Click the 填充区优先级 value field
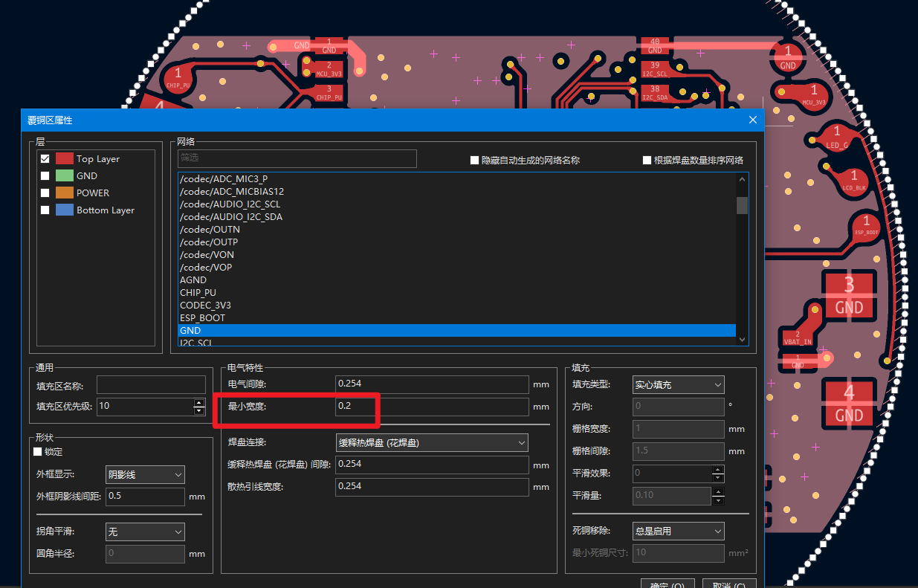Screen dimensions: 918x588 tap(145, 406)
